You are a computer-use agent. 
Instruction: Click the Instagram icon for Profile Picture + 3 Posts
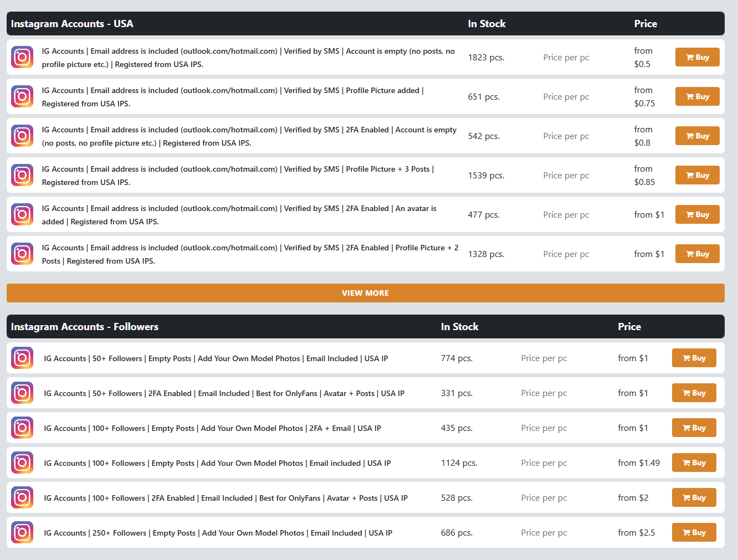[x=22, y=175]
